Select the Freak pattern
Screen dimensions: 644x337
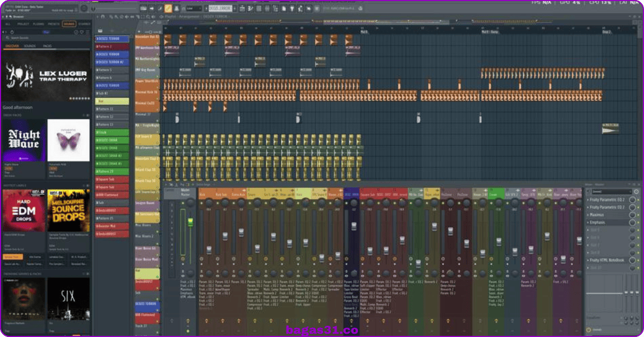[x=112, y=132]
